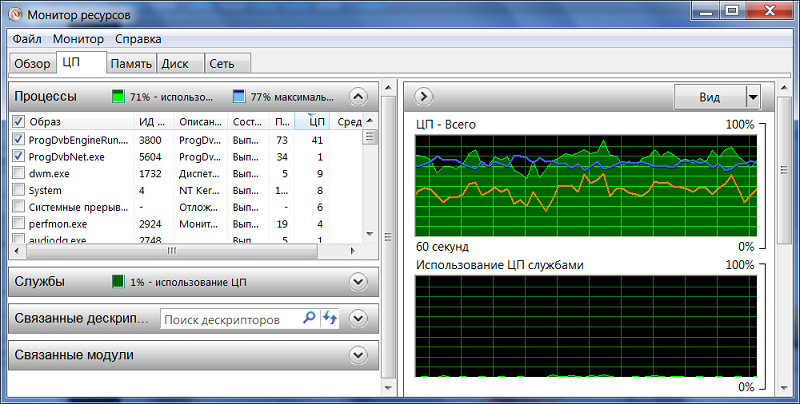
Task: Toggle the Образ select-all checkbox
Action: click(x=18, y=122)
